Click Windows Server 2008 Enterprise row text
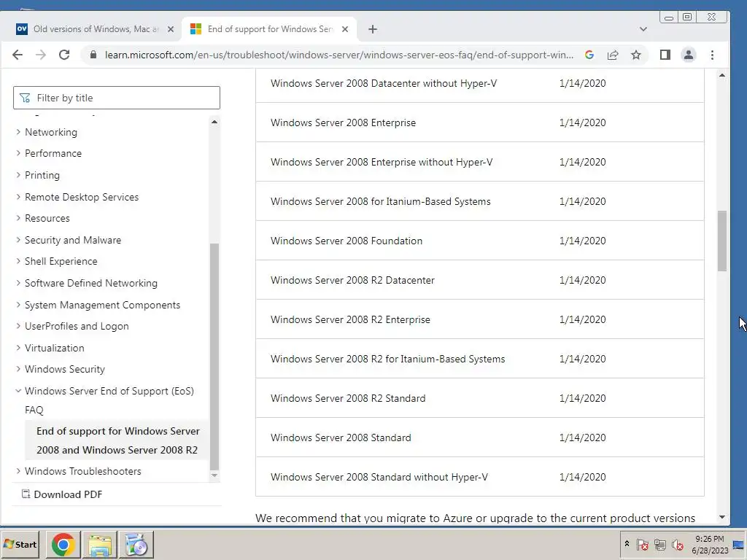 coord(343,122)
